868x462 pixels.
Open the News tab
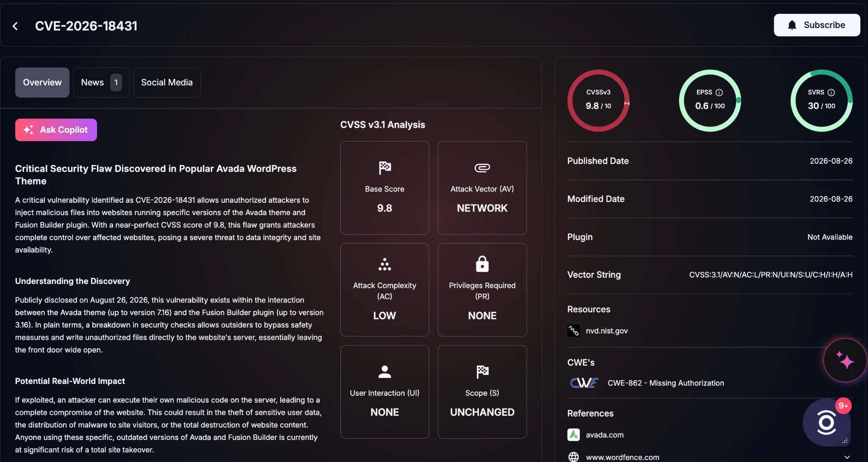coord(101,82)
